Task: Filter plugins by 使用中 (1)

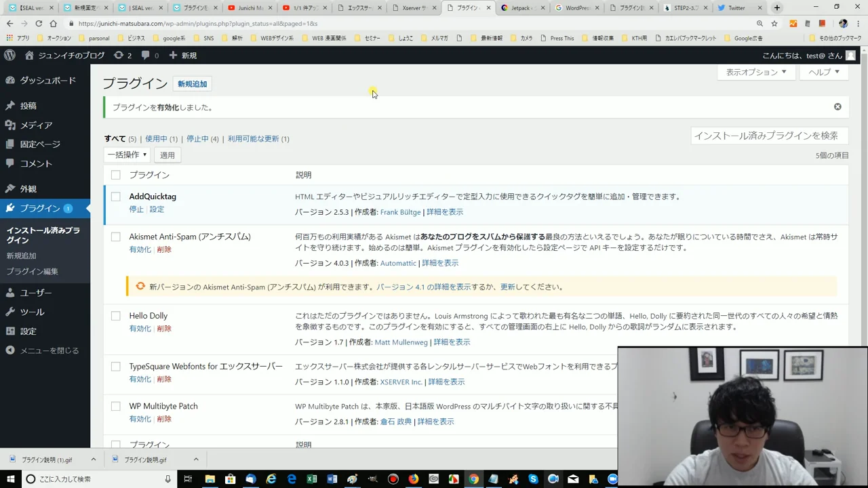Action: (161, 138)
